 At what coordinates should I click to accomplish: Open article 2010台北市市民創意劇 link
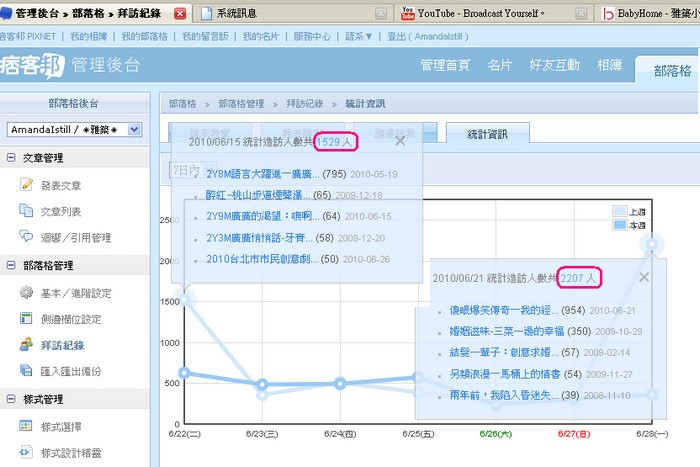pyautogui.click(x=262, y=259)
